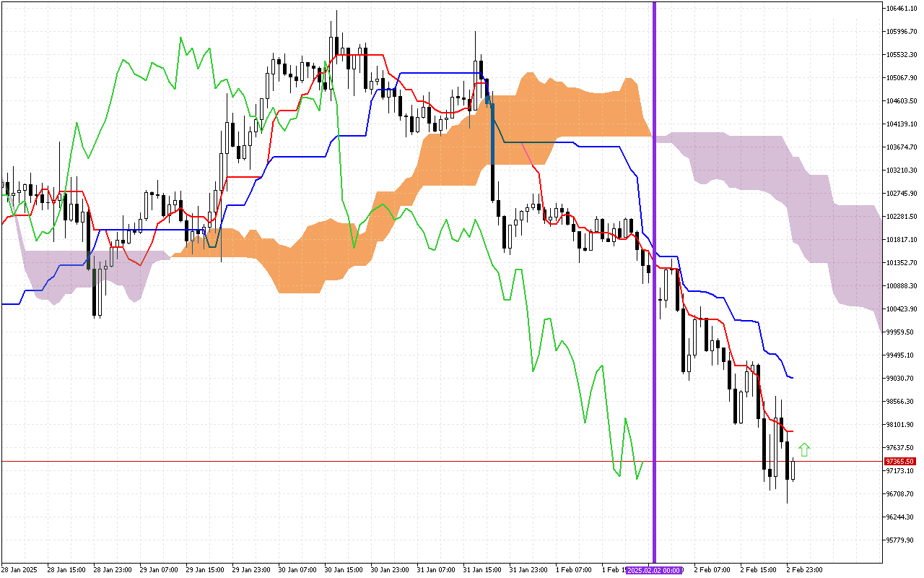Select the 104603.50 price level label

click(902, 101)
